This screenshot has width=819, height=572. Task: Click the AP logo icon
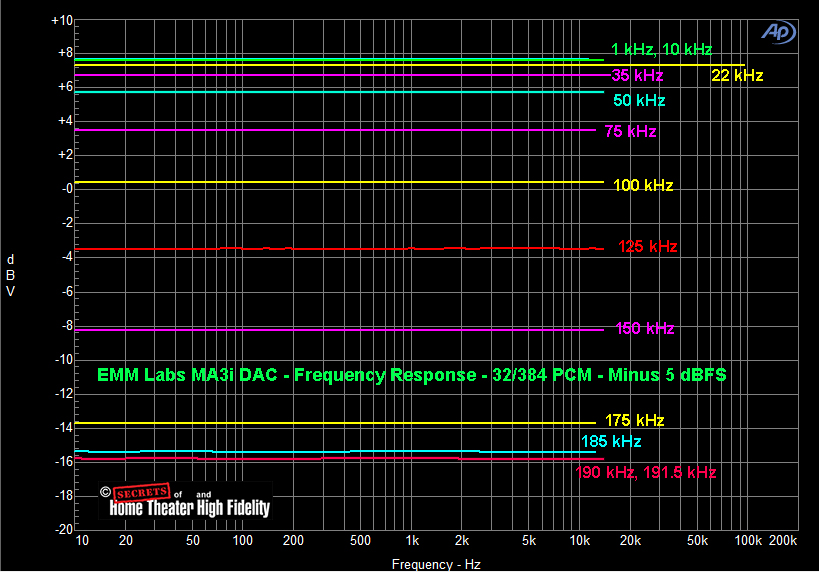point(778,32)
